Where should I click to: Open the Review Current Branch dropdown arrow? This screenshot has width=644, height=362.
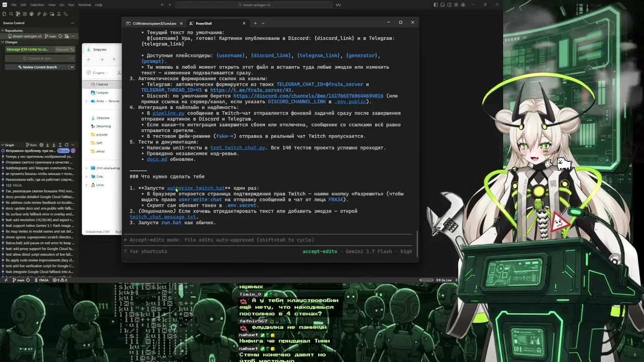[x=72, y=67]
